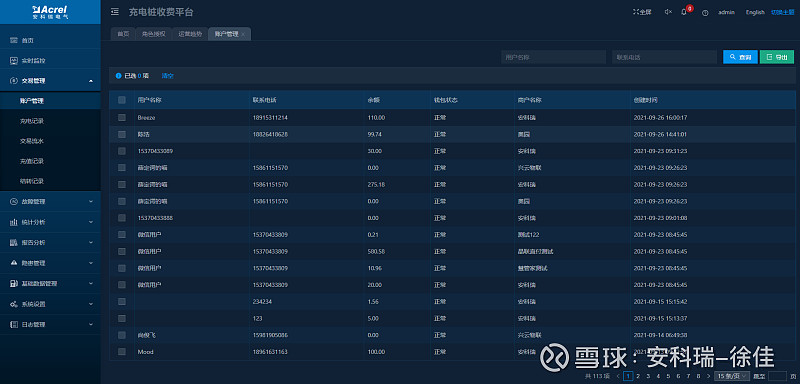Click the 报告分析 report icon

pyautogui.click(x=14, y=242)
